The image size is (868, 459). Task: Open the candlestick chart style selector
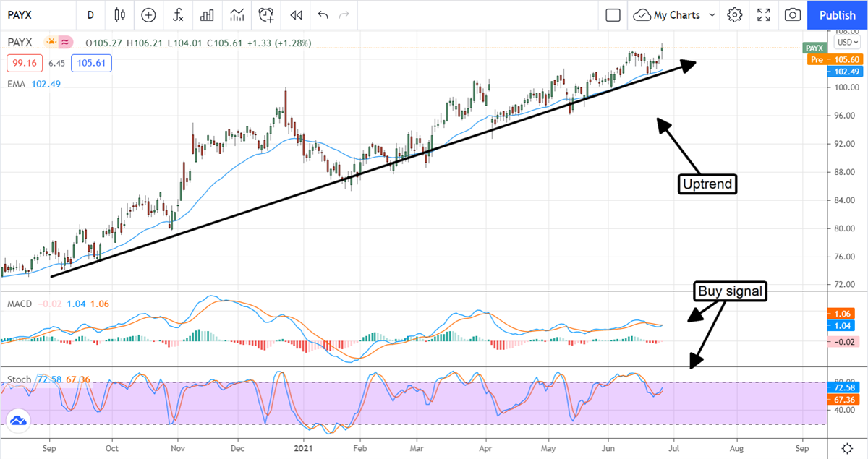click(120, 14)
